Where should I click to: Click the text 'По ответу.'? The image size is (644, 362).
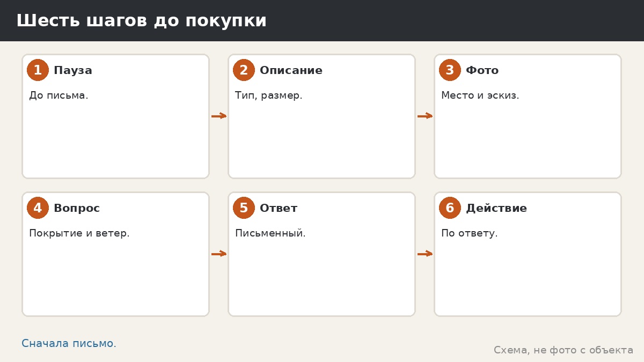coord(470,233)
